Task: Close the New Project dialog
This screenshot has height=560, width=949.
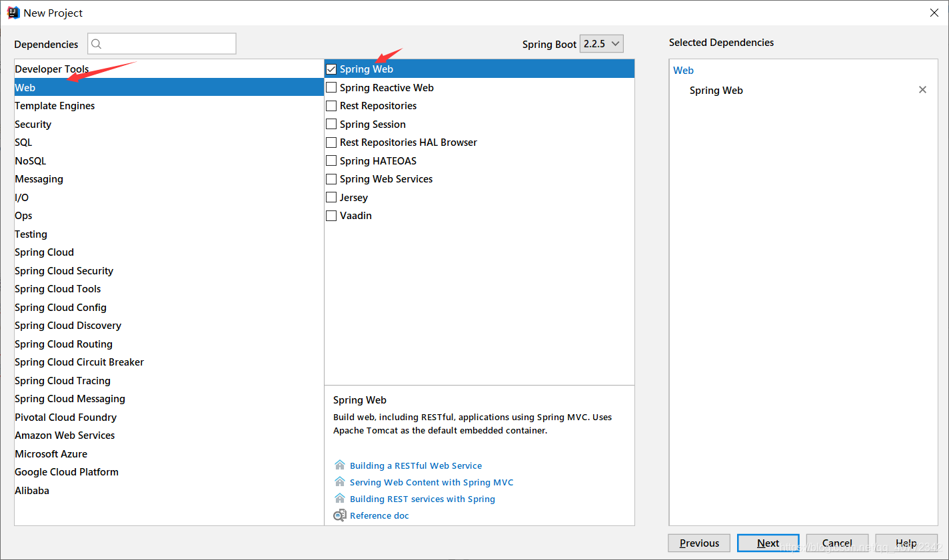Action: 934,13
